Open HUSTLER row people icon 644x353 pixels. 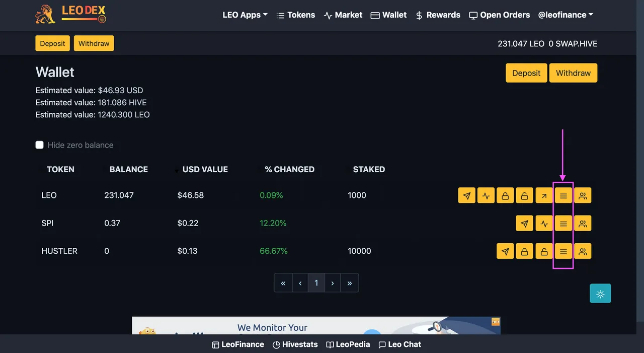583,251
